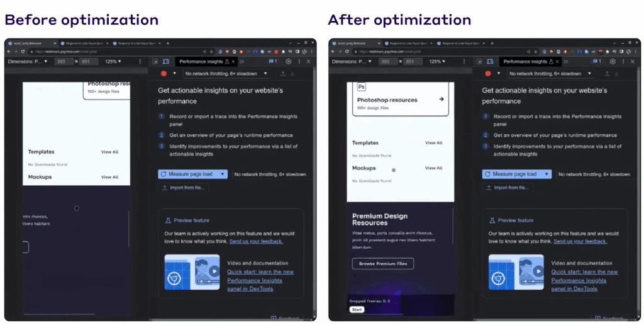Open the issues counter badge in Before screenshot
This screenshot has height=325, width=644.
pyautogui.click(x=273, y=61)
